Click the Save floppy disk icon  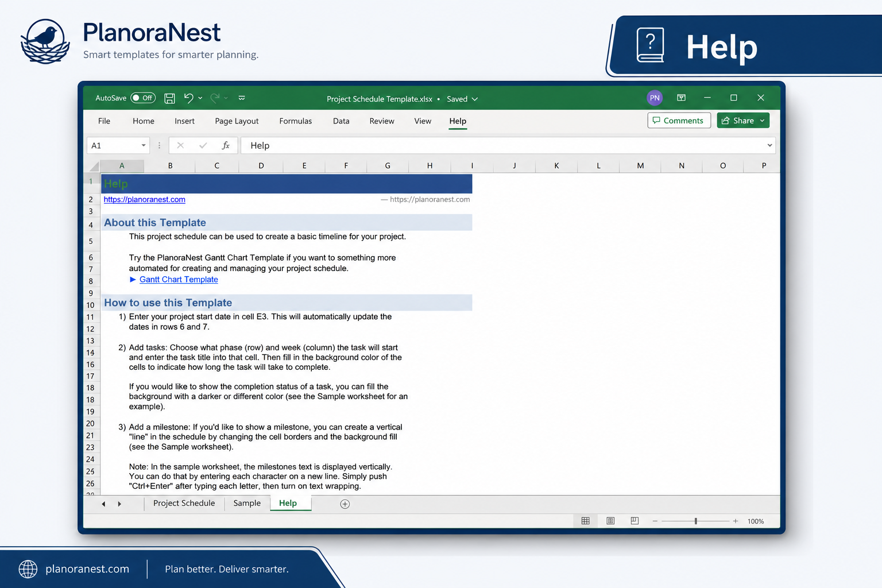(169, 98)
